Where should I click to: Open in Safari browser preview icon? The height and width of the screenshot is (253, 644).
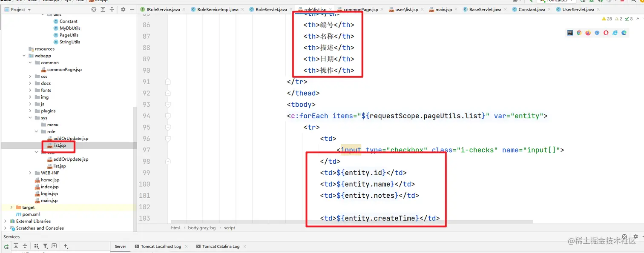coord(597,33)
